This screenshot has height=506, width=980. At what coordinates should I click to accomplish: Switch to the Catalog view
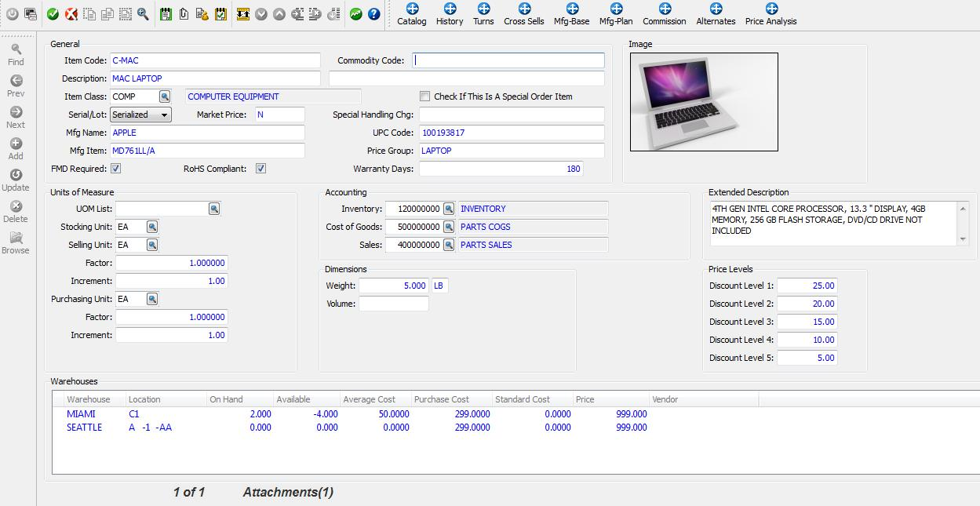coord(412,13)
